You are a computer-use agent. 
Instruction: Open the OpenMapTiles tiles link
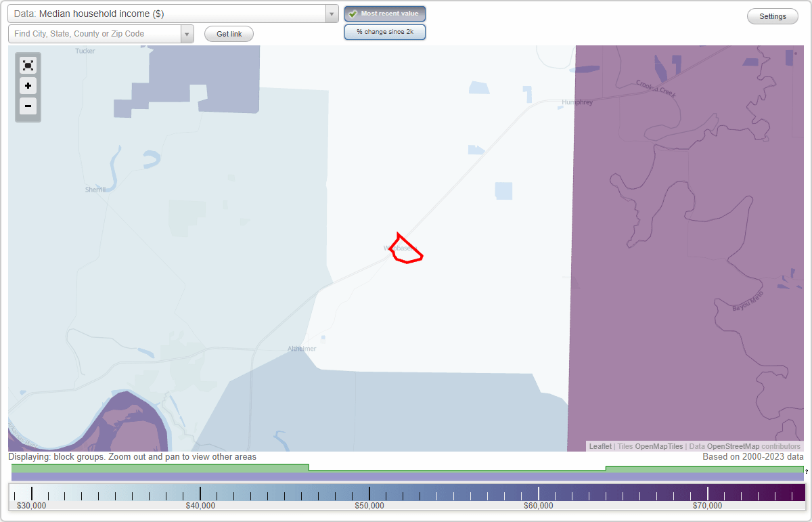pos(659,446)
